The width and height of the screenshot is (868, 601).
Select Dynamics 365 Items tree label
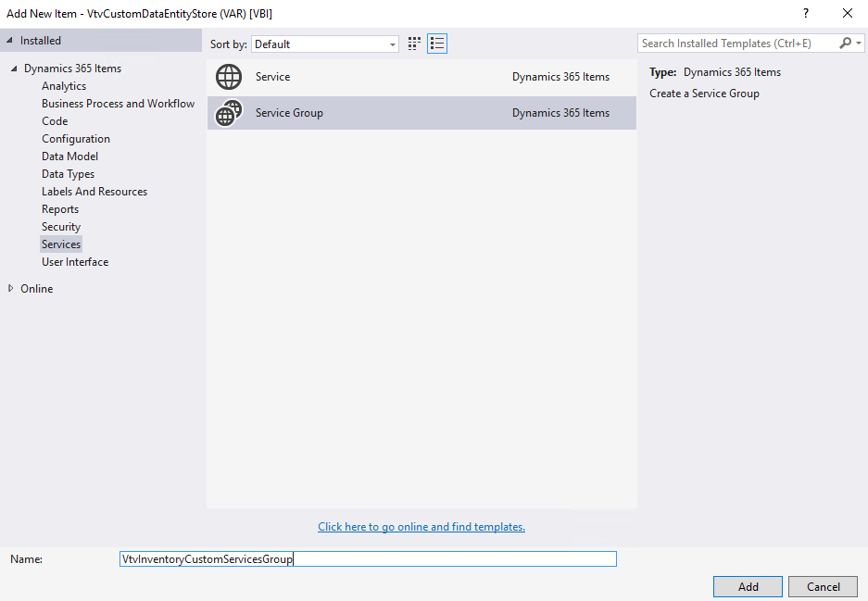click(x=72, y=69)
